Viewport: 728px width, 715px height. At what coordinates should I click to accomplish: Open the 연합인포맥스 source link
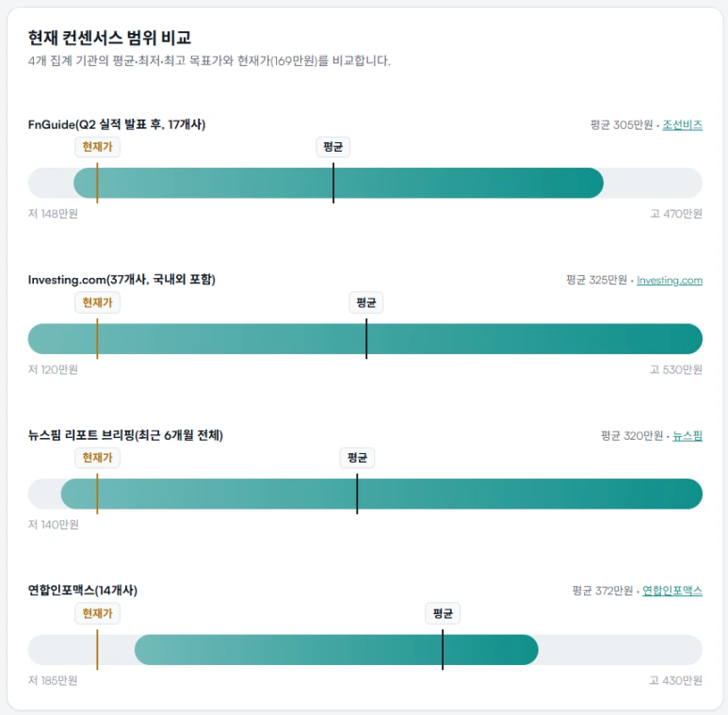(671, 591)
